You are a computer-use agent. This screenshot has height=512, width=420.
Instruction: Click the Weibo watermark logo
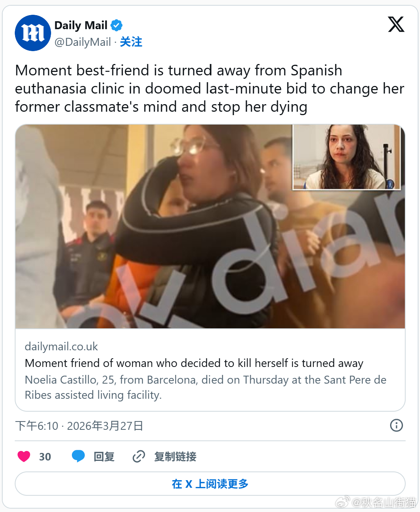342,502
